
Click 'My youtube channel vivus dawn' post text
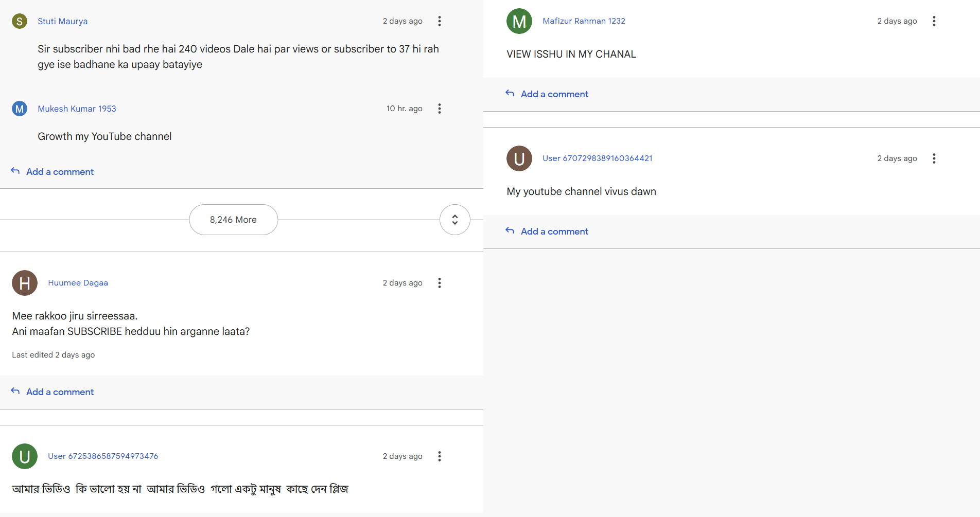coord(581,191)
